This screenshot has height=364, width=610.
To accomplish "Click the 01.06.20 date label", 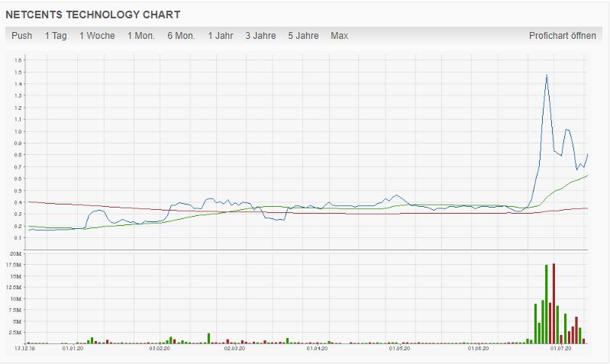I will coord(478,349).
